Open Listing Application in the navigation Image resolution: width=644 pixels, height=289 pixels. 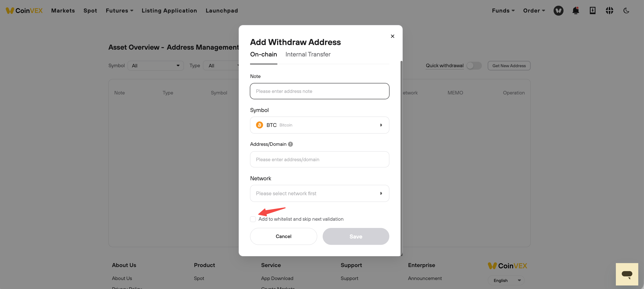click(x=169, y=11)
